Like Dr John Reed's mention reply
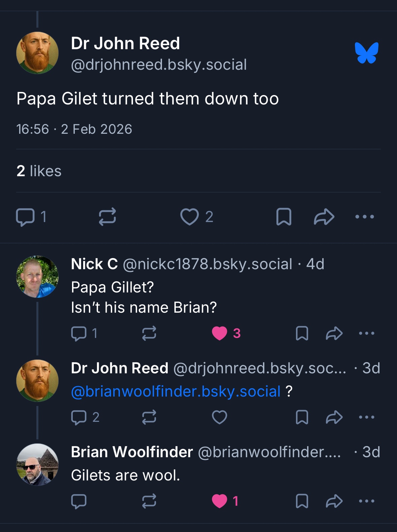 [220, 417]
